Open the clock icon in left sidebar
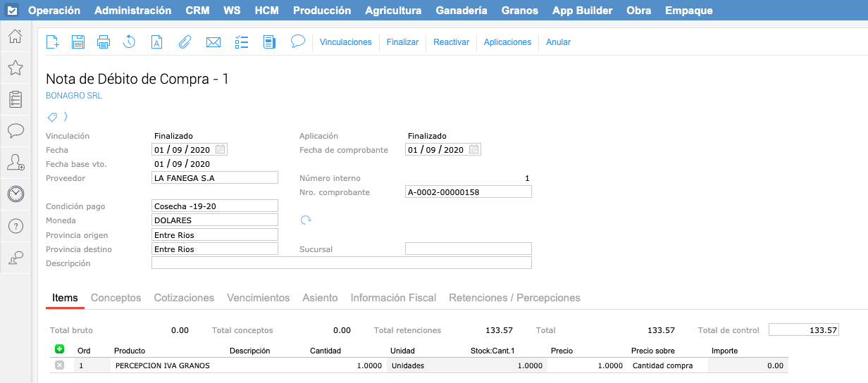This screenshot has height=383, width=868. (15, 194)
